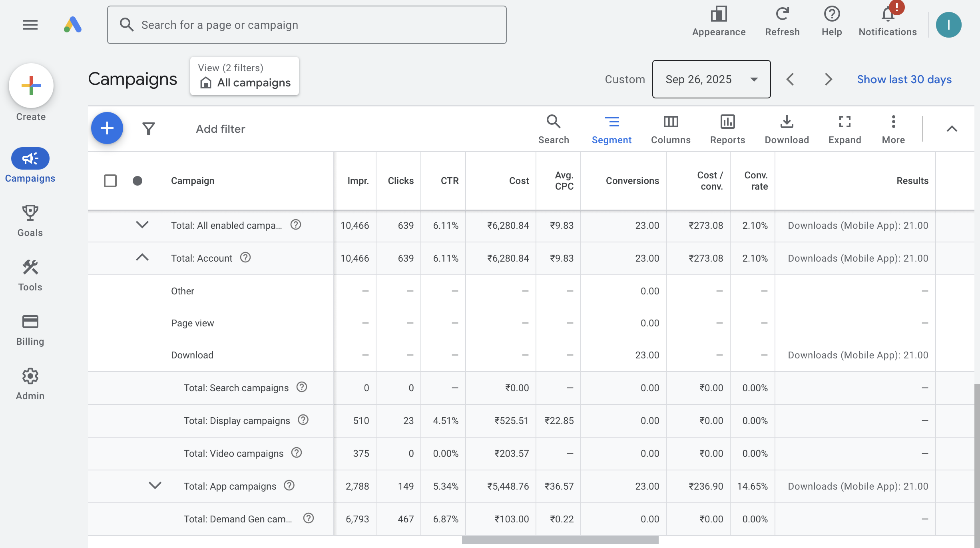980x548 pixels.
Task: Click the Segment toolbar icon
Action: pos(612,129)
